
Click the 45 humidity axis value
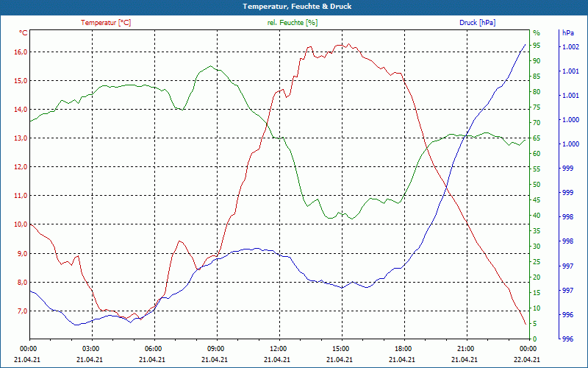pos(537,200)
